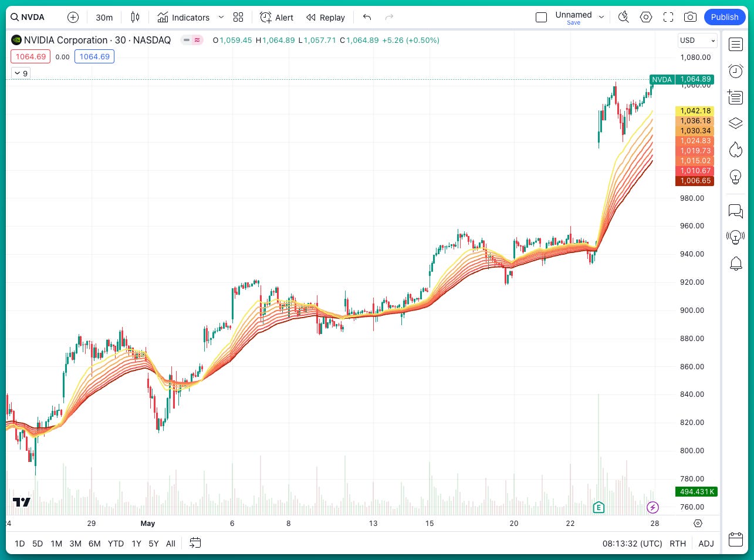Select the 3M time range
The height and width of the screenshot is (560, 754).
pyautogui.click(x=75, y=544)
